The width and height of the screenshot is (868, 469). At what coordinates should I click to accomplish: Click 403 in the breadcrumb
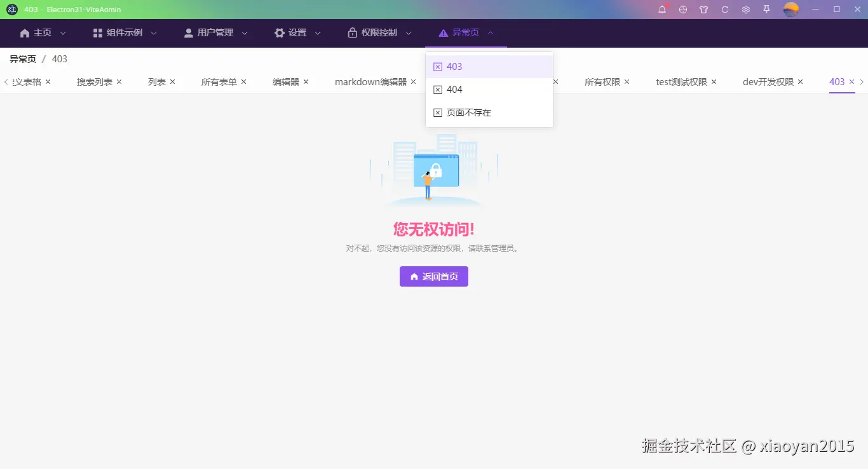pyautogui.click(x=60, y=59)
